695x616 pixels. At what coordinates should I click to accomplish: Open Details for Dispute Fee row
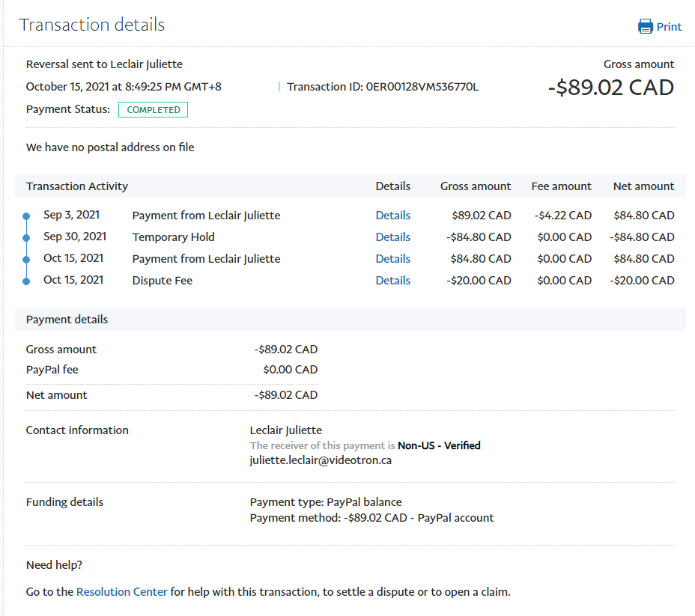[392, 281]
